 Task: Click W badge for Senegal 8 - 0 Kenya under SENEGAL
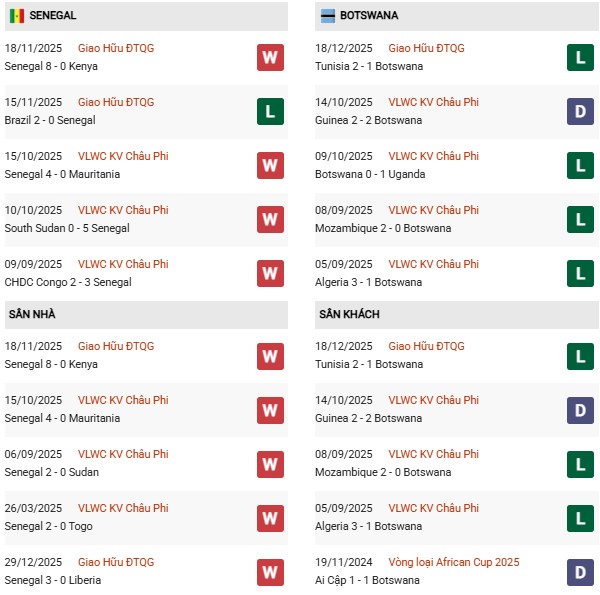coord(270,57)
